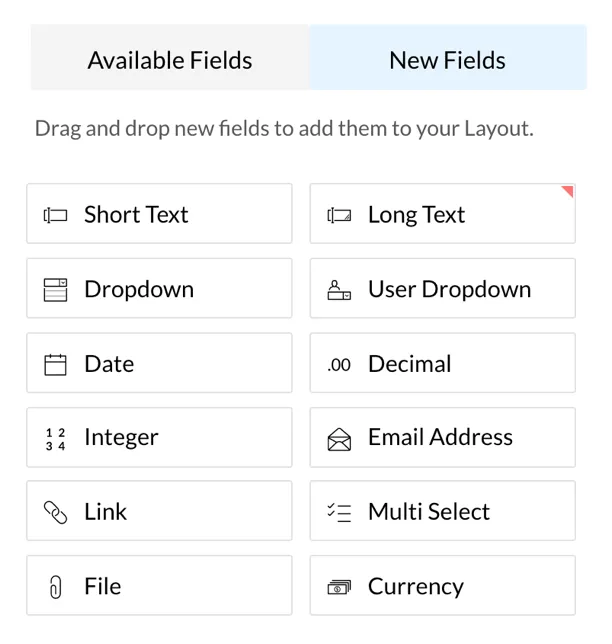Click the red corner marker on Long Text
Screen dimensions: 612x644
[x=568, y=191]
